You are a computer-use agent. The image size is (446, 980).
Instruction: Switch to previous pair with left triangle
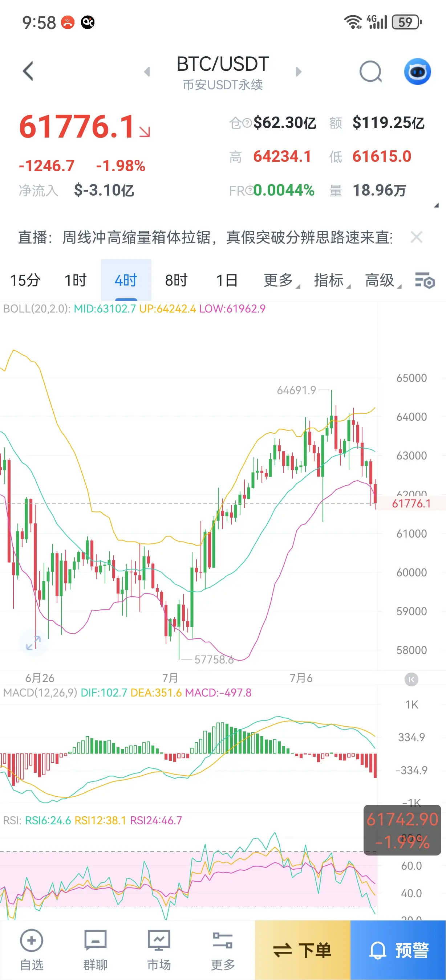click(147, 72)
